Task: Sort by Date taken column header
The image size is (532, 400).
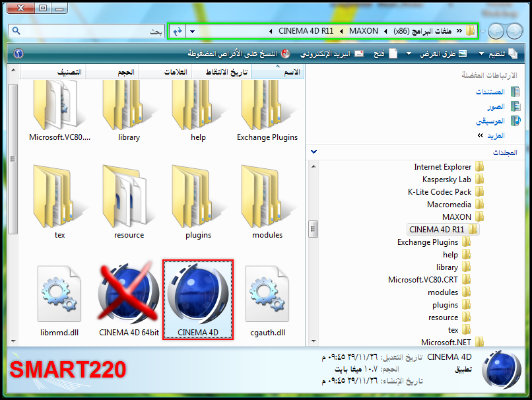Action: pos(222,72)
